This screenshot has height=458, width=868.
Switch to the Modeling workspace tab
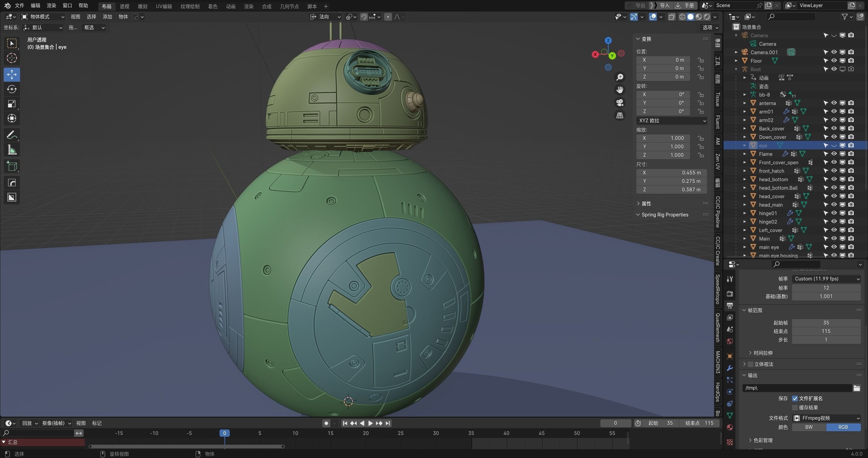point(124,6)
